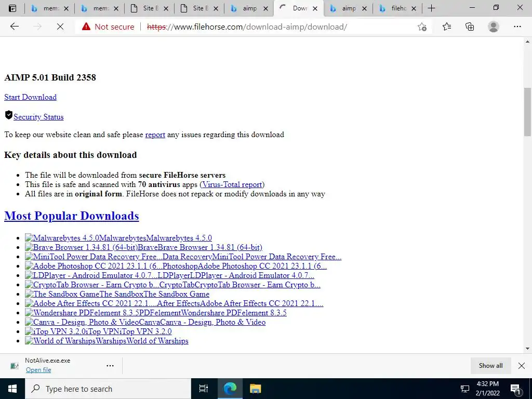
Task: Go back with the browser back arrow
Action: (x=14, y=26)
